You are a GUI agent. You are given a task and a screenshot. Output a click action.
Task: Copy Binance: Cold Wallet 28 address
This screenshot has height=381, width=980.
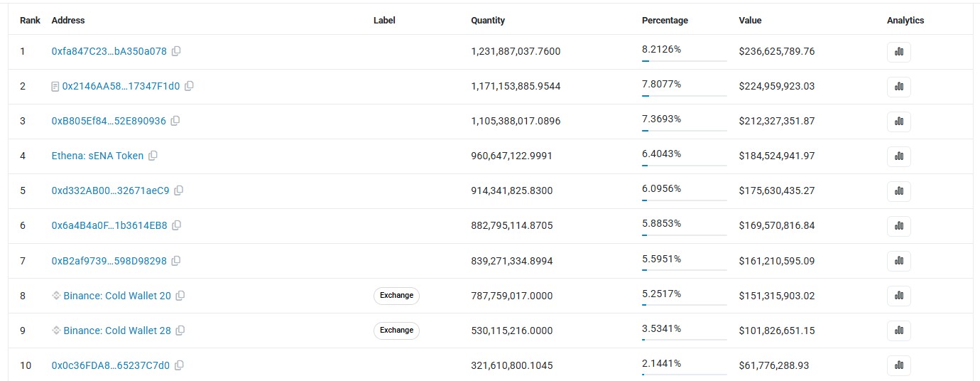click(180, 331)
